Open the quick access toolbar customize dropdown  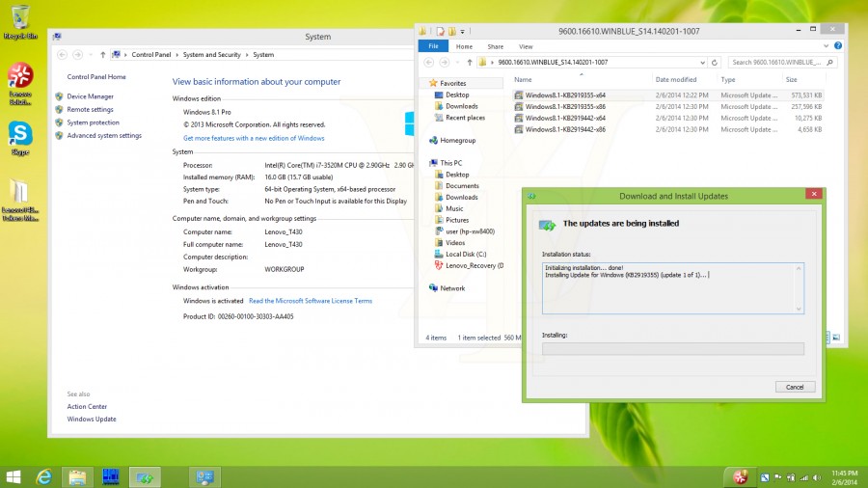[462, 32]
